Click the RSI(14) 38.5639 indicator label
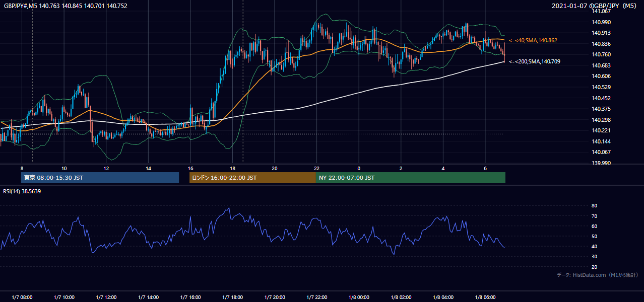This screenshot has height=302, width=644. (x=22, y=191)
